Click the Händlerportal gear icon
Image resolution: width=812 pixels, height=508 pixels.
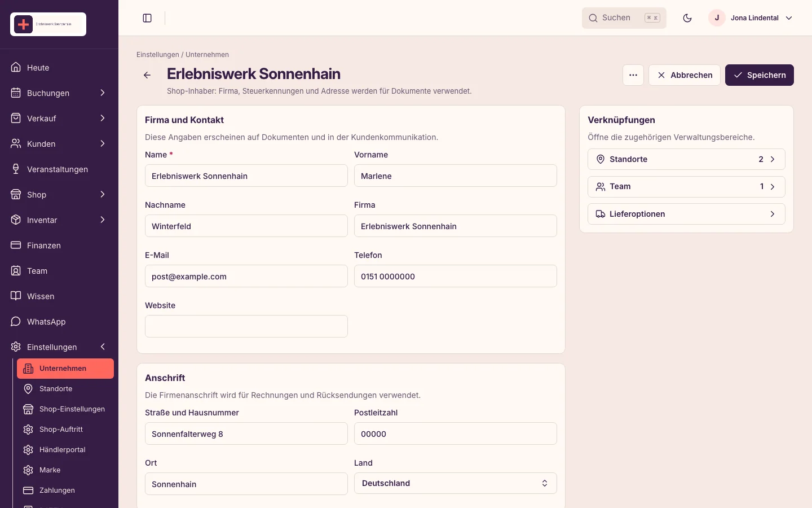point(28,450)
